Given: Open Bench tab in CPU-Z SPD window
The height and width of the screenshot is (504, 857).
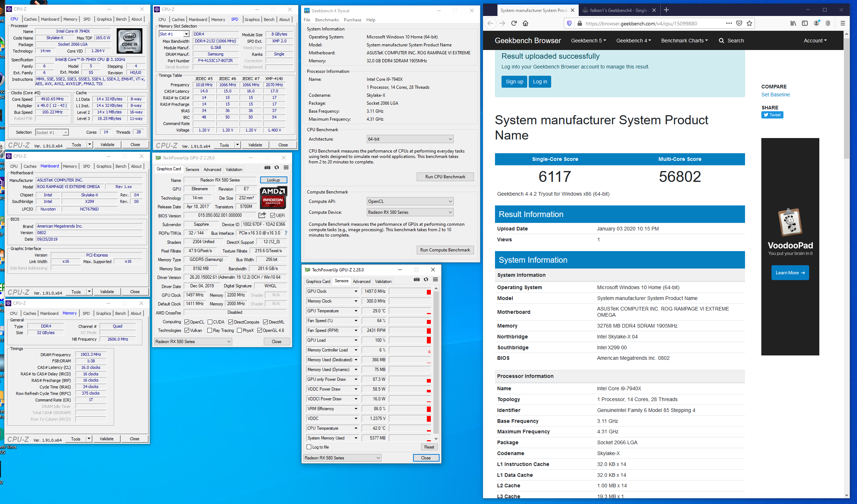Looking at the screenshot, I should tap(269, 20).
